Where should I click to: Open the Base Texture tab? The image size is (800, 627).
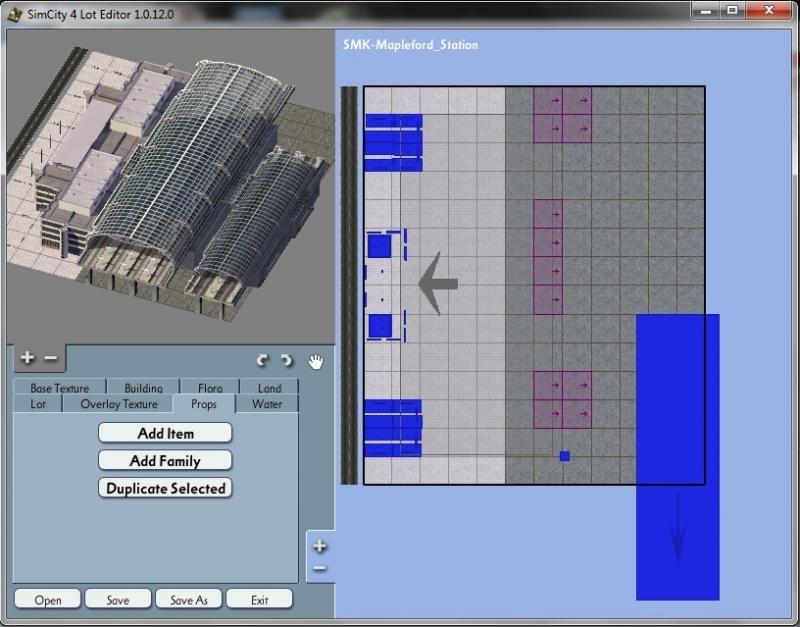(x=60, y=388)
